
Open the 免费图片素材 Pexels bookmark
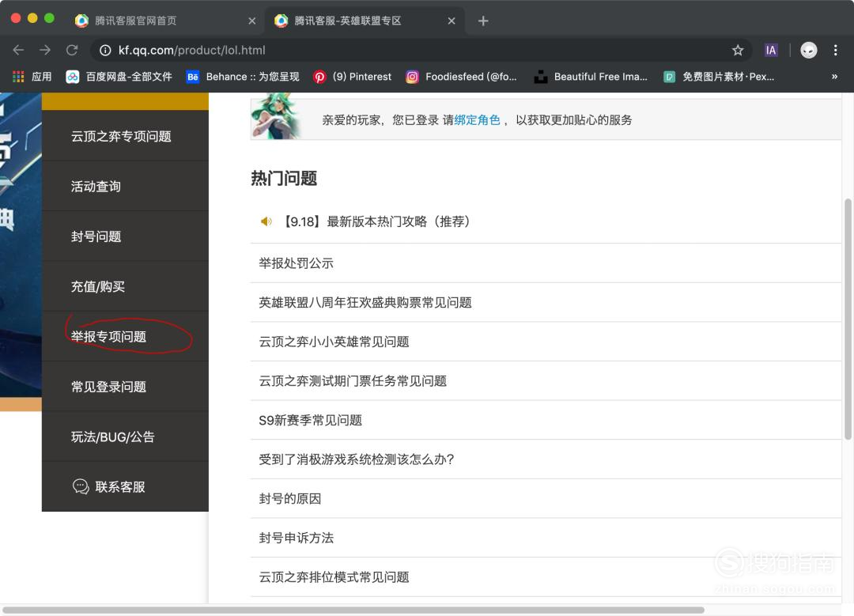719,77
